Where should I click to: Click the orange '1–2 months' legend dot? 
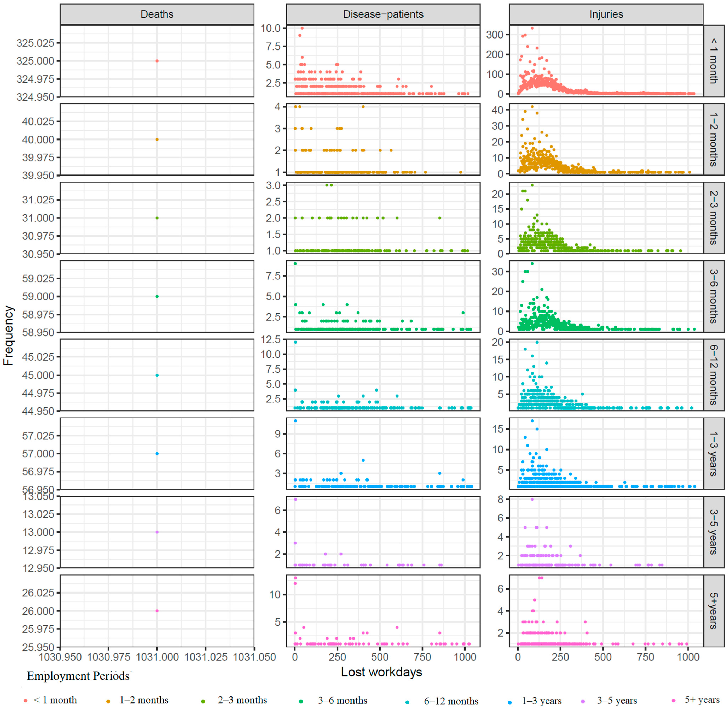(x=108, y=701)
